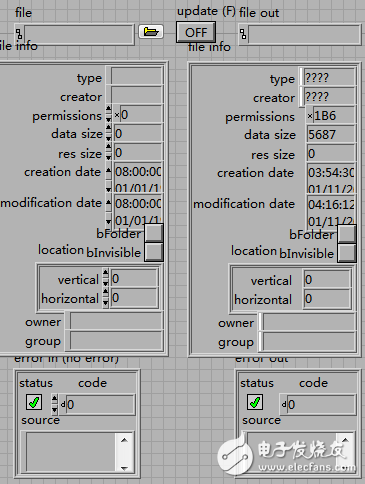Toggle the left bInvisible boolean
Screen dimensions: 365x484
[154, 252]
